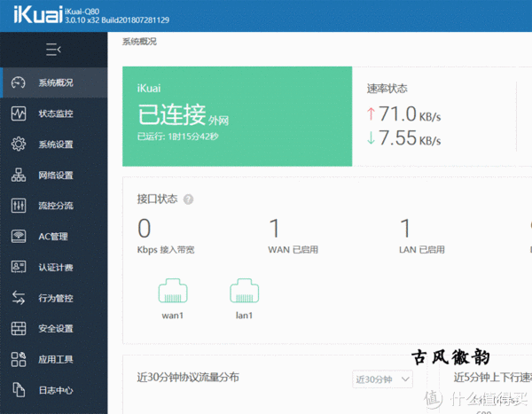
Task: Collapse the sidebar with the hamburger icon
Action: click(53, 50)
